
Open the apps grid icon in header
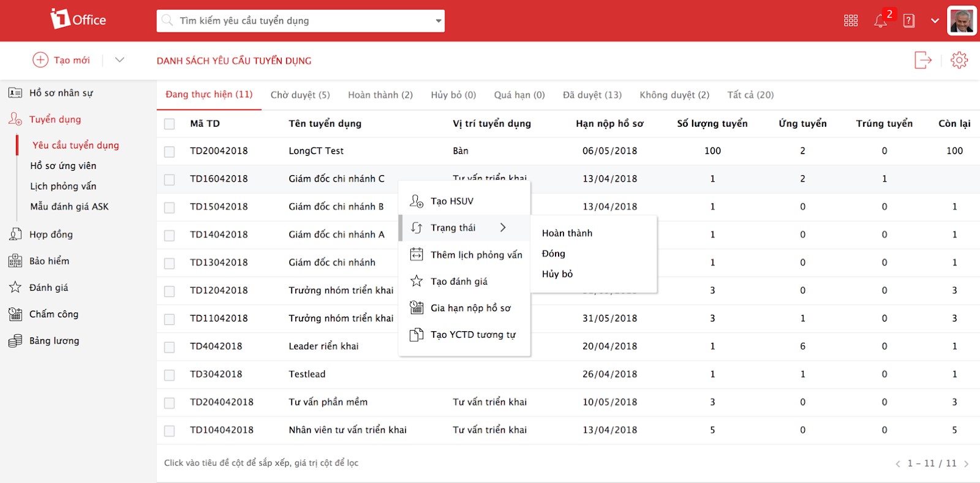[851, 21]
